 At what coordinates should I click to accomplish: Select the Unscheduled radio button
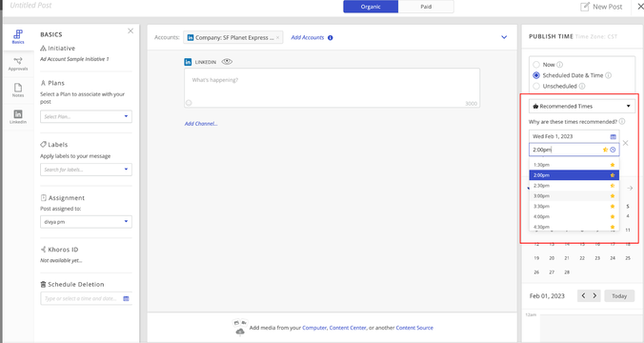point(536,86)
